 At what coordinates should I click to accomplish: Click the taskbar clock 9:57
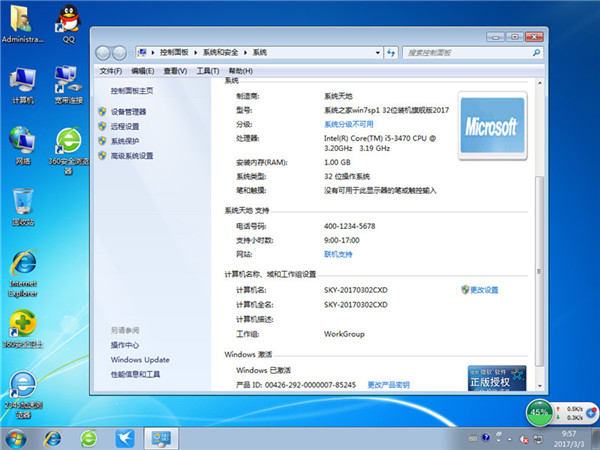569,434
